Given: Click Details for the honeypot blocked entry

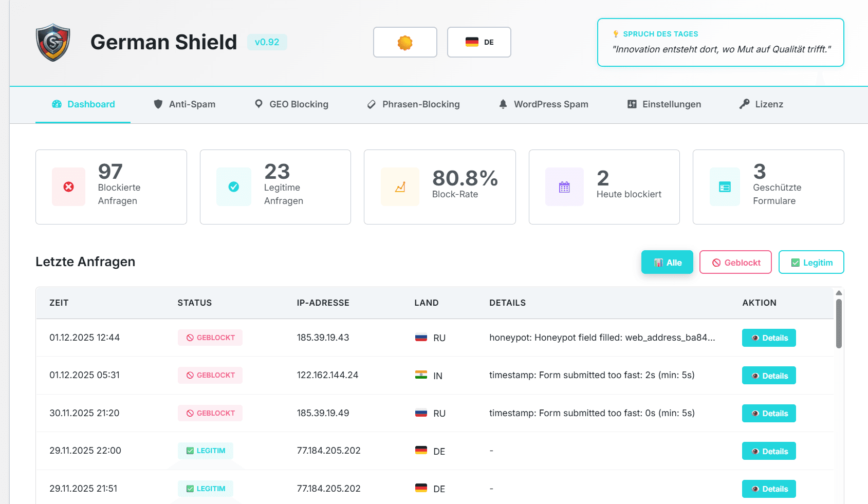Looking at the screenshot, I should point(769,338).
